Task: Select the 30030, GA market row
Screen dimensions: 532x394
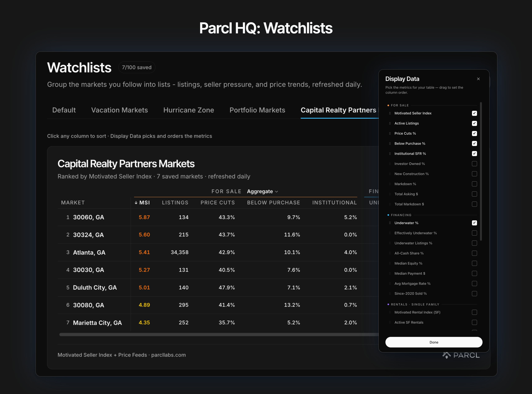Action: pos(218,270)
